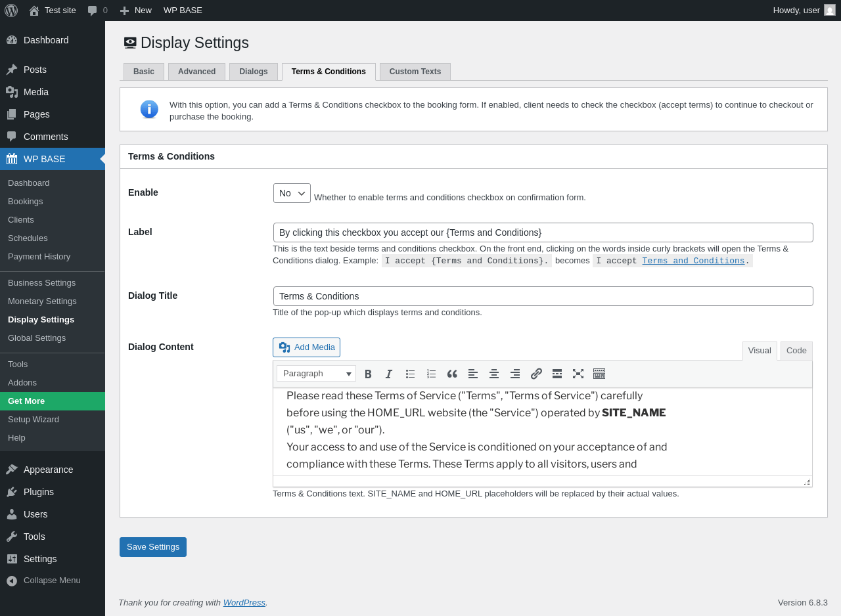Insert a numbered list
This screenshot has height=616, width=841.
click(431, 374)
